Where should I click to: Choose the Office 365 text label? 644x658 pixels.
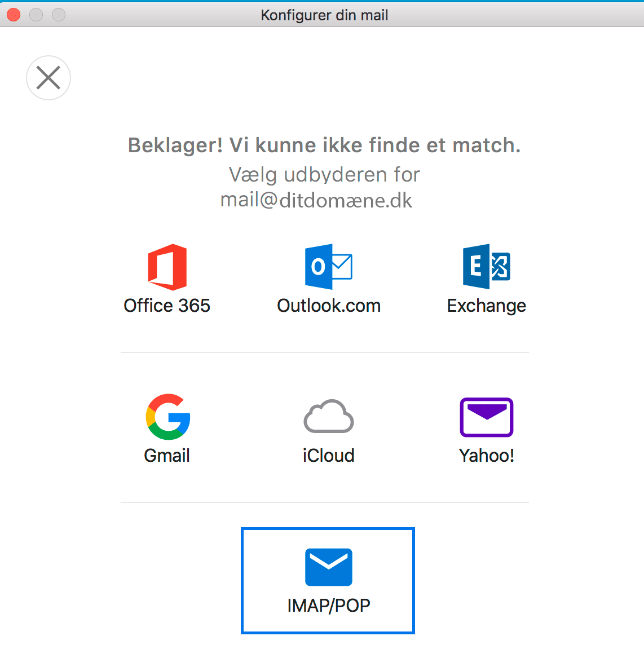click(167, 306)
